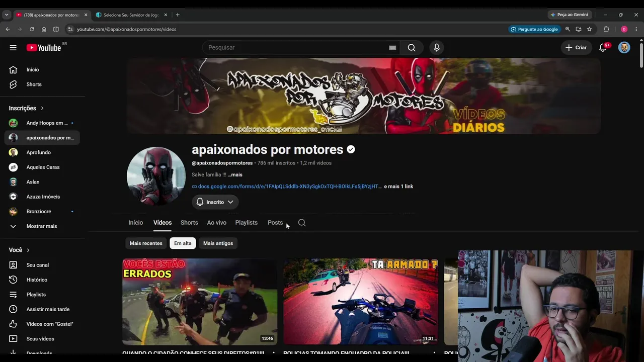Open Vídeos com "Gostei" list
Viewport: 644px width, 362px height.
[42, 324]
